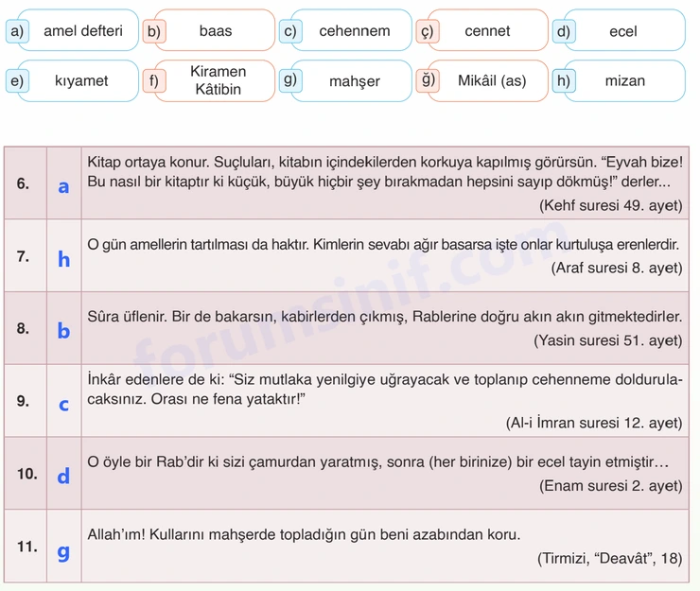Click the 'ğ)' letter badge
Image resolution: width=700 pixels, height=591 pixels.
(428, 80)
